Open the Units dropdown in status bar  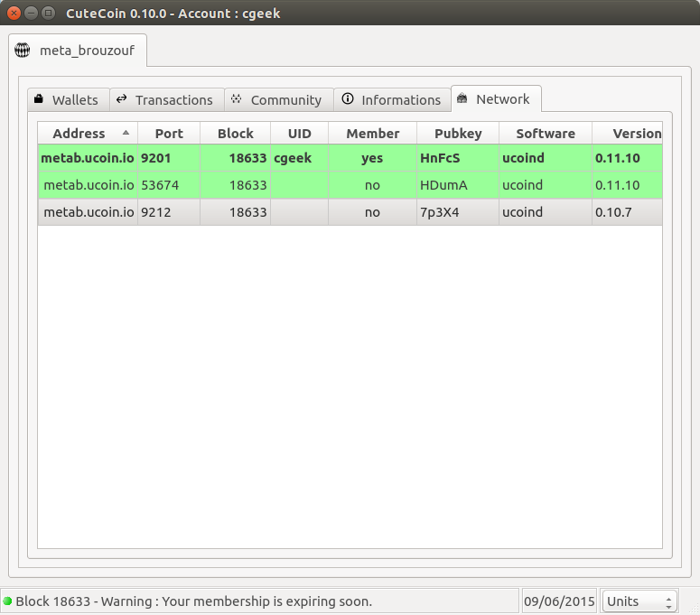click(639, 601)
